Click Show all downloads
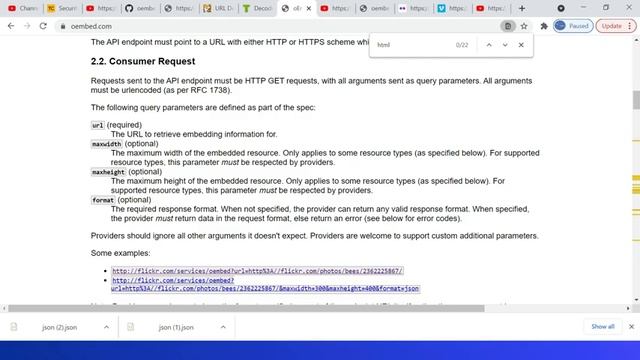640x360 pixels. tap(603, 327)
